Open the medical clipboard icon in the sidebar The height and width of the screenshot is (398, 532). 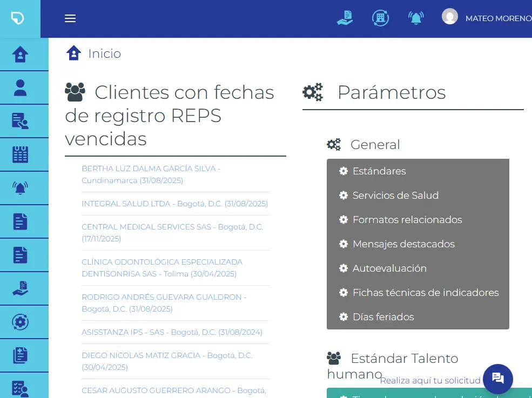21,355
